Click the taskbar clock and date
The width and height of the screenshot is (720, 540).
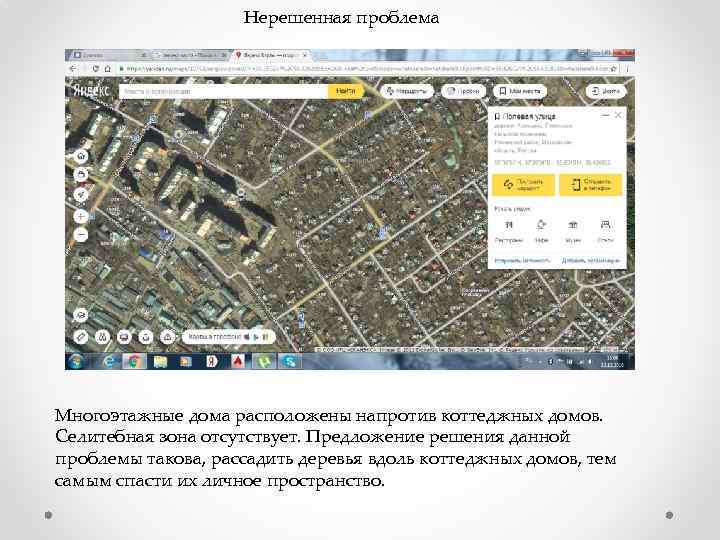pyautogui.click(x=613, y=361)
